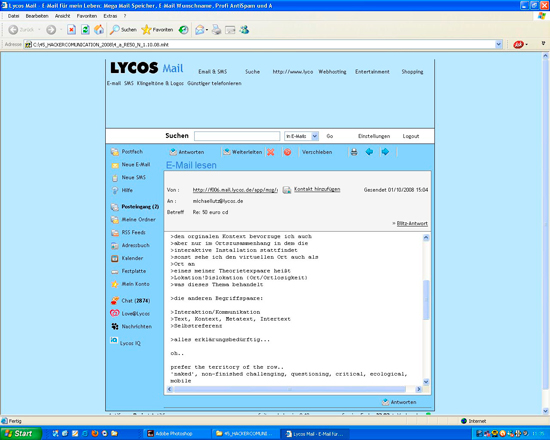Open Webhosting top navigation tab

click(332, 72)
